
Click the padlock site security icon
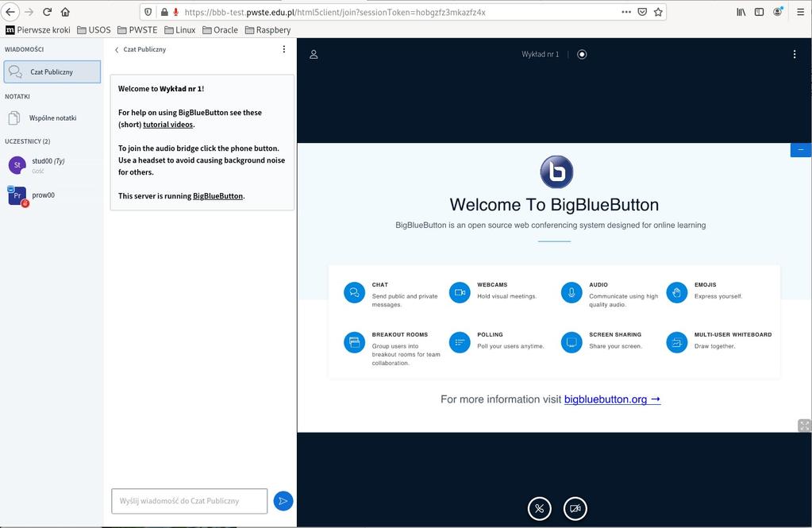(x=164, y=12)
